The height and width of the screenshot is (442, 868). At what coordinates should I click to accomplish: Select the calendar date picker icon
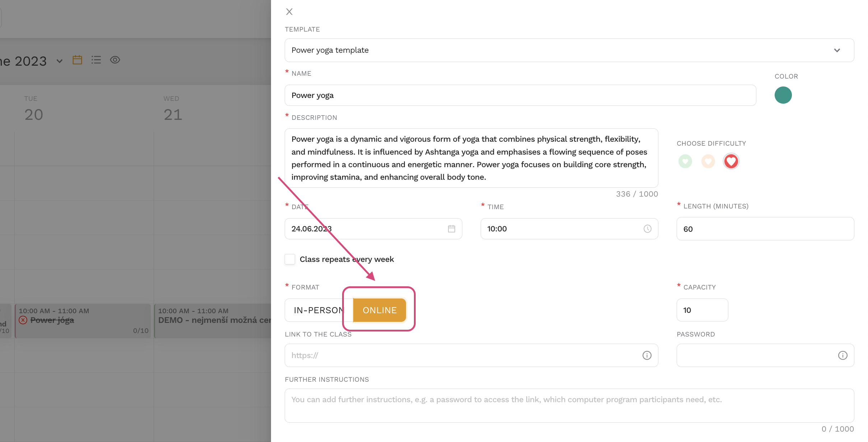(452, 229)
